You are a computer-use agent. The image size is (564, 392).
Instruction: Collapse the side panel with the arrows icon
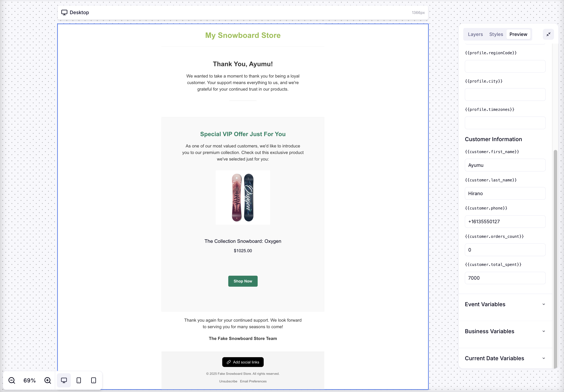point(548,34)
